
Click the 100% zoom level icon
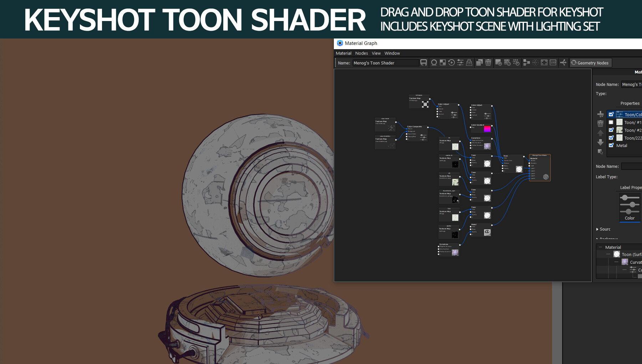[x=552, y=63]
